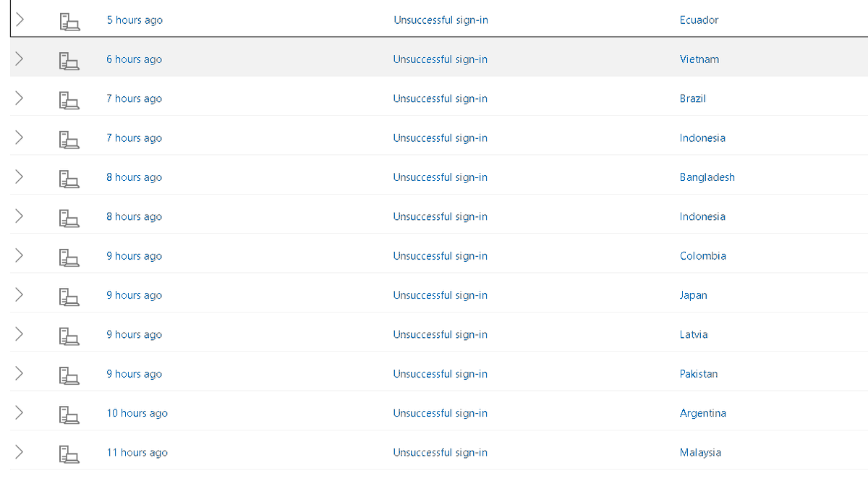868x484 pixels.
Task: Click 'Unsuccessful sign-in' in the Ecuador row
Action: [441, 20]
